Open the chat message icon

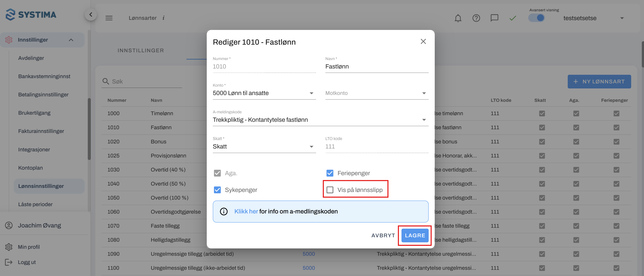tap(494, 18)
